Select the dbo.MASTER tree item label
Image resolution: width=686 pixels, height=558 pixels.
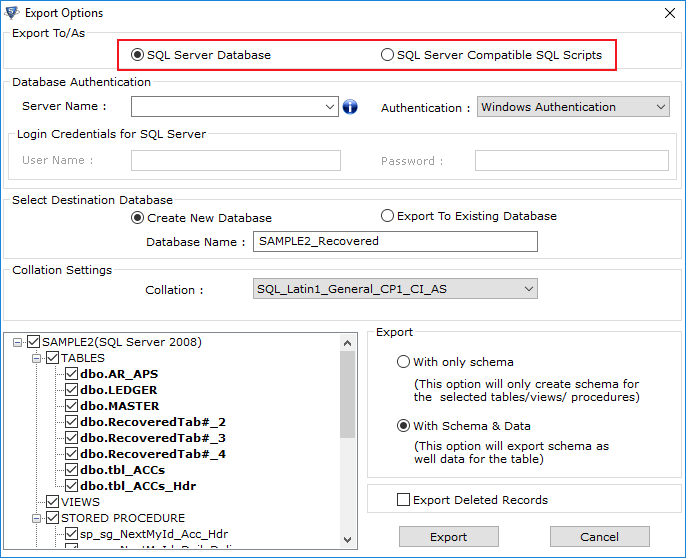tap(120, 406)
